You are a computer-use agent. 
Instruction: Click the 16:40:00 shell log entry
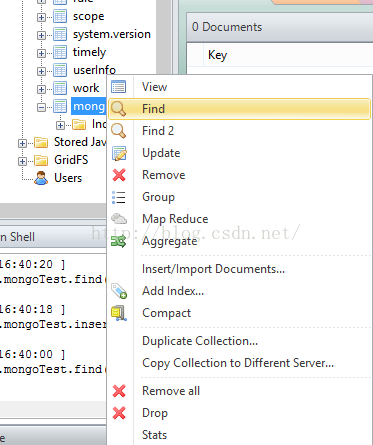click(33, 354)
